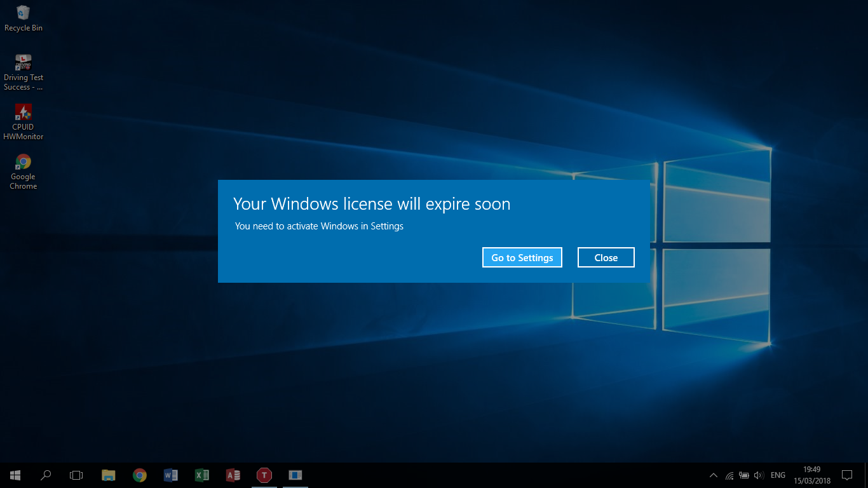Screen dimensions: 868x488
Task: Select the Google Chrome desktop shortcut
Action: tap(24, 172)
